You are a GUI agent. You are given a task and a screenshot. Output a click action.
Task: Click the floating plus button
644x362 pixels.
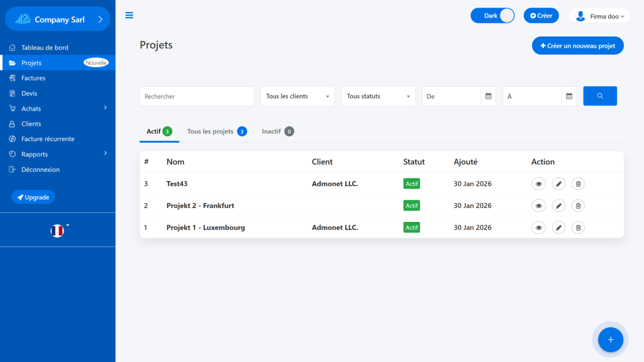coord(609,339)
